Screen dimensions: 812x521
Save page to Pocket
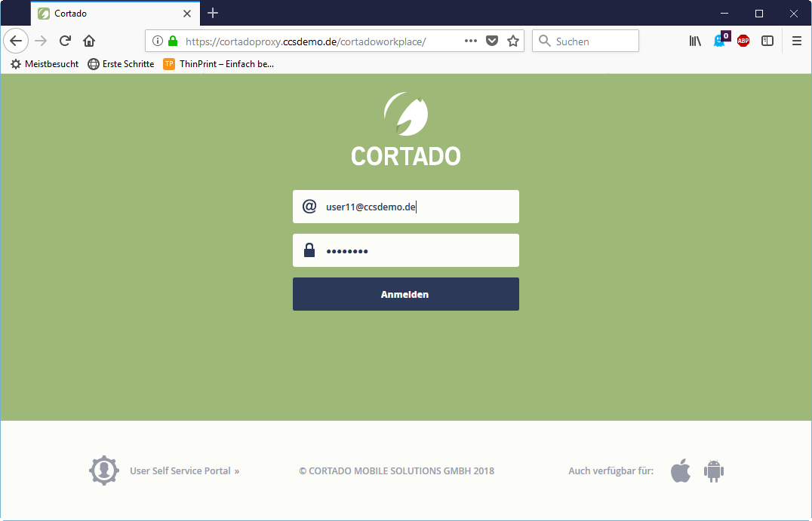492,41
